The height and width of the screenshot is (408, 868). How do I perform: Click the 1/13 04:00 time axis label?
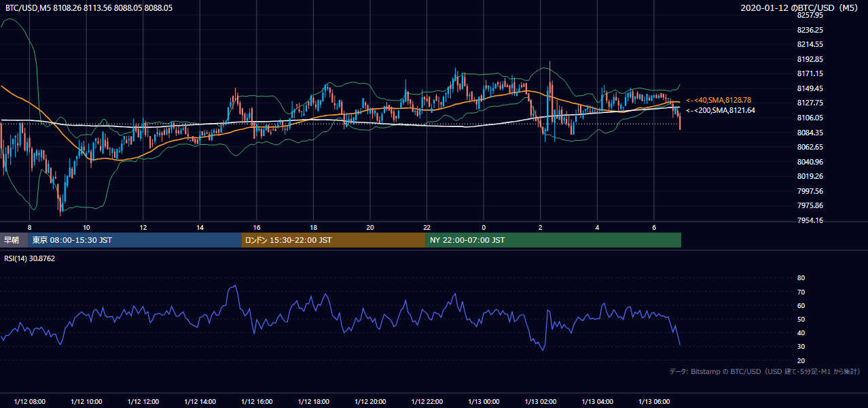(x=597, y=402)
